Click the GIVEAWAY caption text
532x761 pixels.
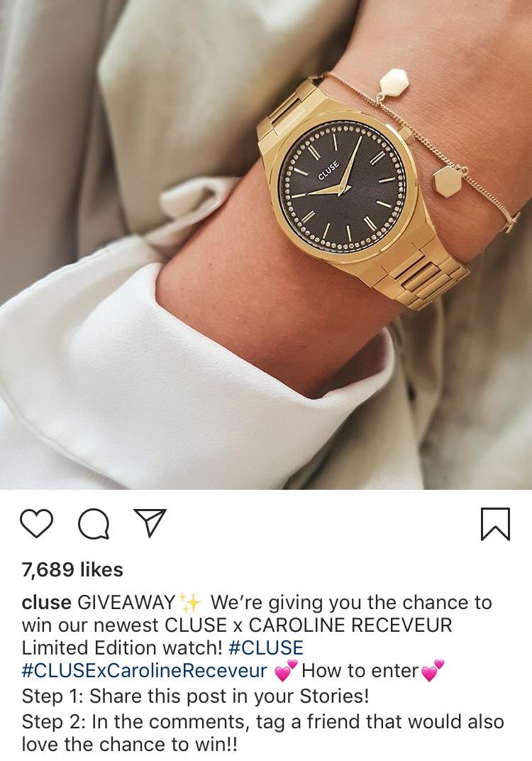click(x=126, y=602)
